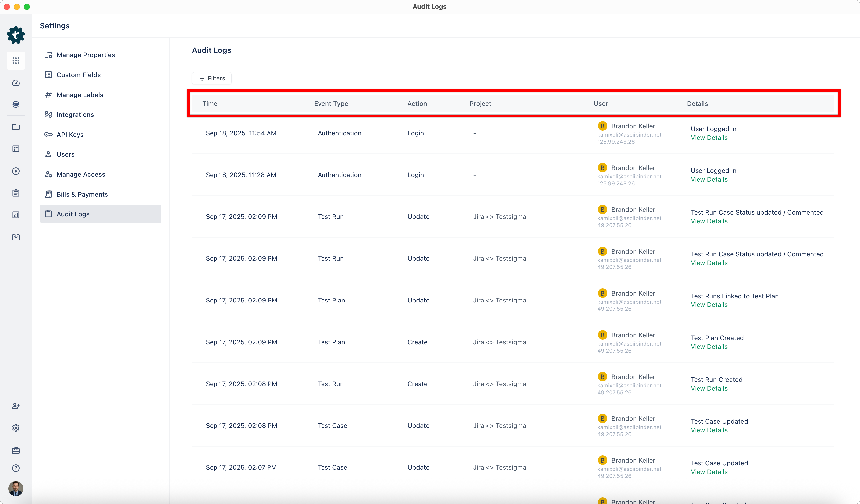Select Bills & Payments menu item
Viewport: 860px width, 504px height.
pos(82,194)
